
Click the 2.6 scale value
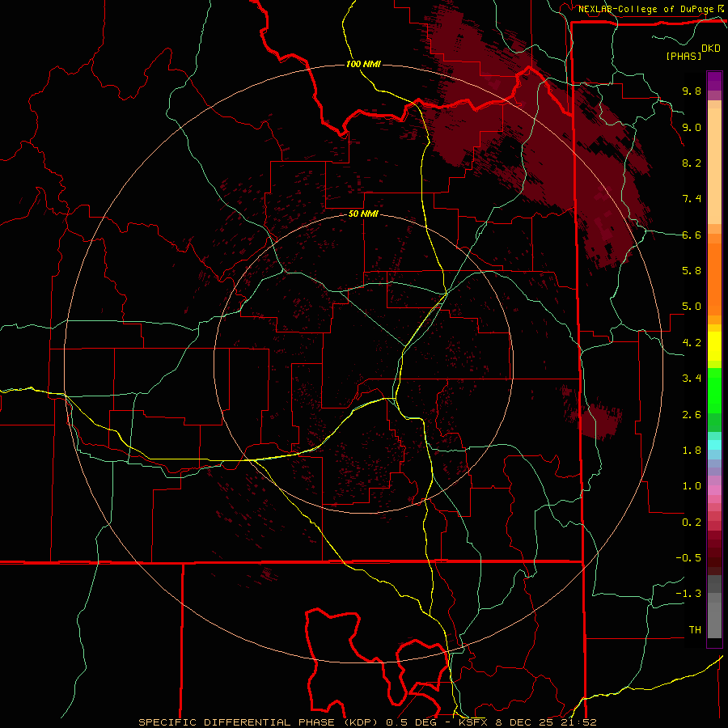(x=692, y=414)
